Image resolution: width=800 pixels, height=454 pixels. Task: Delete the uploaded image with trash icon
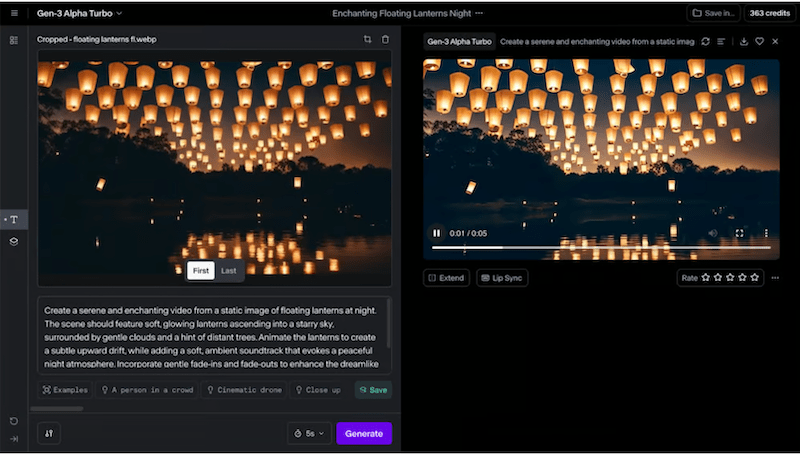click(385, 40)
